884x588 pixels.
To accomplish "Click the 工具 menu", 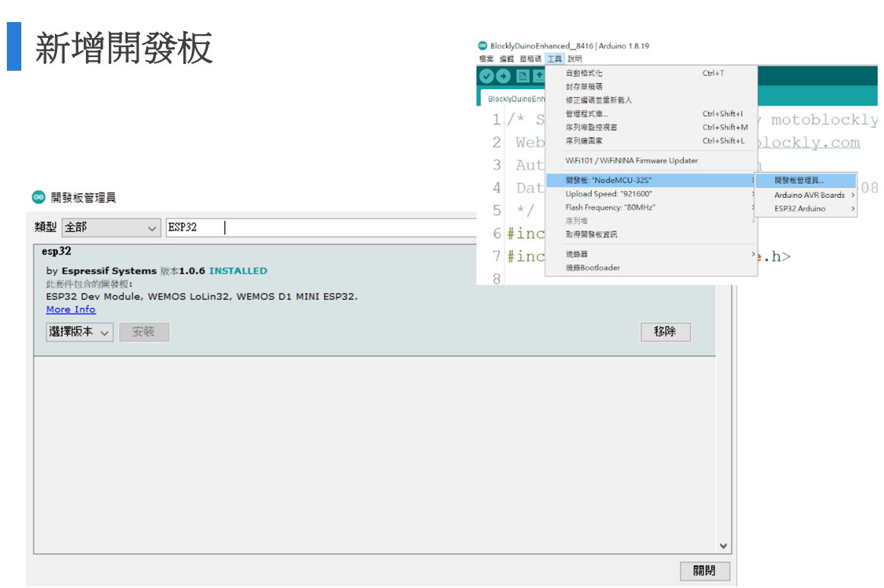I will (x=555, y=59).
